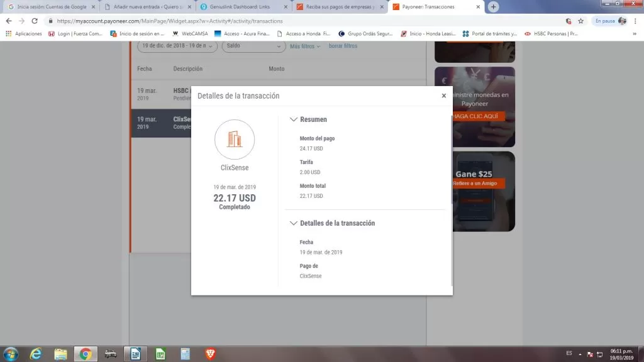View site security lock icon info
This screenshot has height=362, width=644.
[50, 21]
